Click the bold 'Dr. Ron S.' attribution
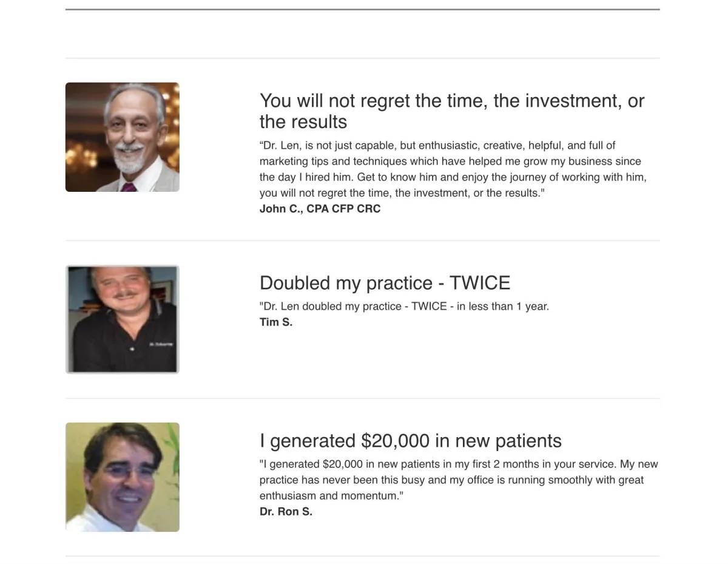Image resolution: width=728 pixels, height=564 pixels. [x=286, y=511]
